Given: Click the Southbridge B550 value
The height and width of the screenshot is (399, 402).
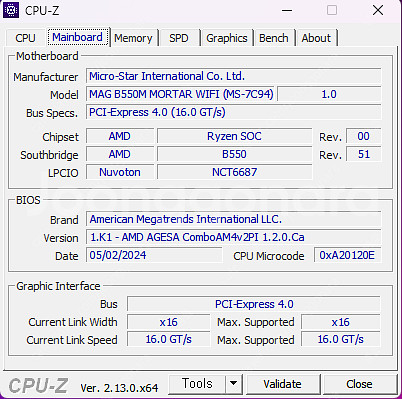Looking at the screenshot, I should pyautogui.click(x=235, y=154).
